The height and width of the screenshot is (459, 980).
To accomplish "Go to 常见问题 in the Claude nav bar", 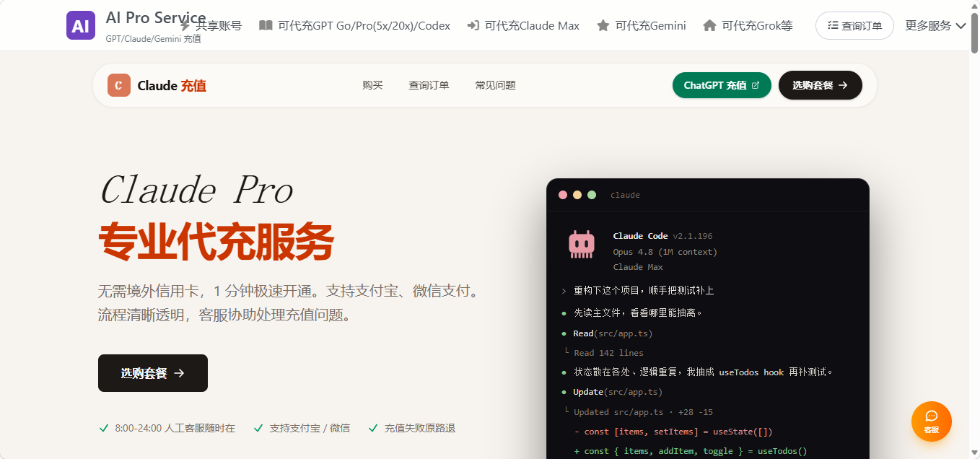I will (x=495, y=85).
